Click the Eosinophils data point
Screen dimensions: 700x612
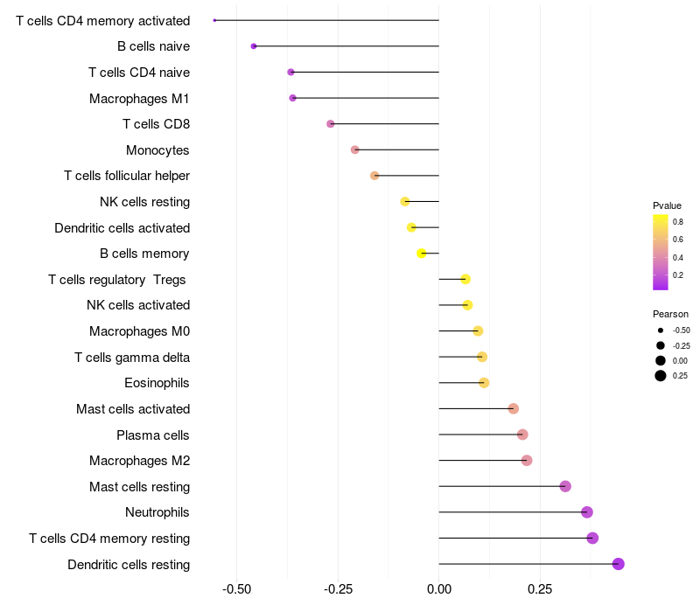[484, 383]
